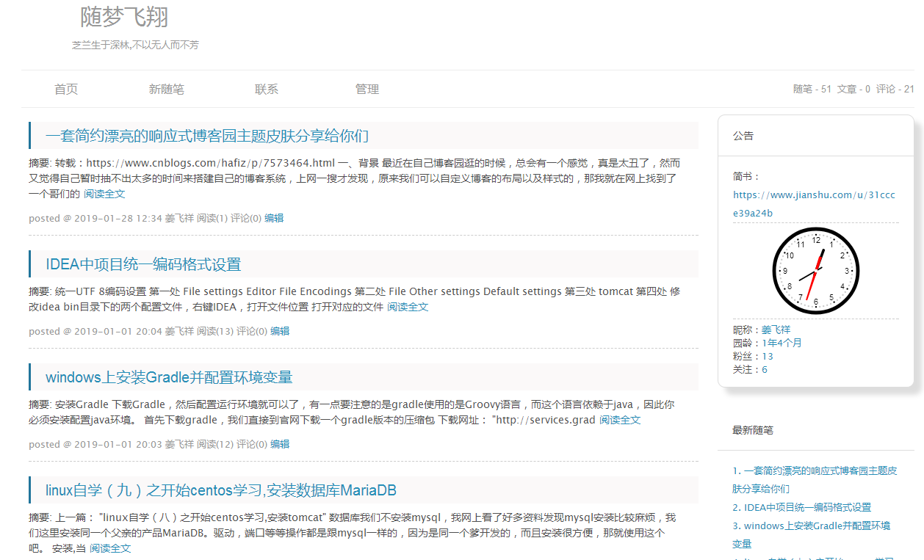Click the 公告 panel heading
This screenshot has width=924, height=560.
click(x=743, y=136)
